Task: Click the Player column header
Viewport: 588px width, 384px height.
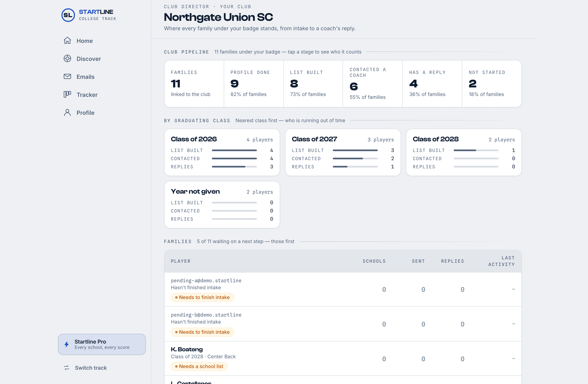Action: tap(181, 261)
